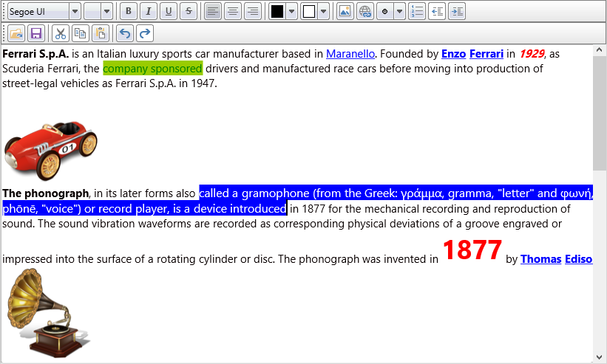Insert image icon

click(345, 11)
